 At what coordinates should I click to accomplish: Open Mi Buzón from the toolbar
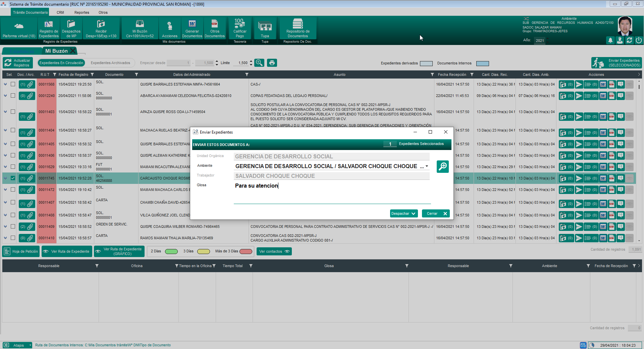click(x=140, y=29)
